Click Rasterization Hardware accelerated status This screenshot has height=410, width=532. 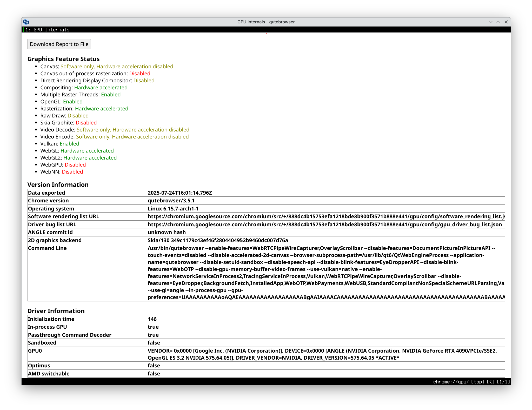click(x=102, y=109)
